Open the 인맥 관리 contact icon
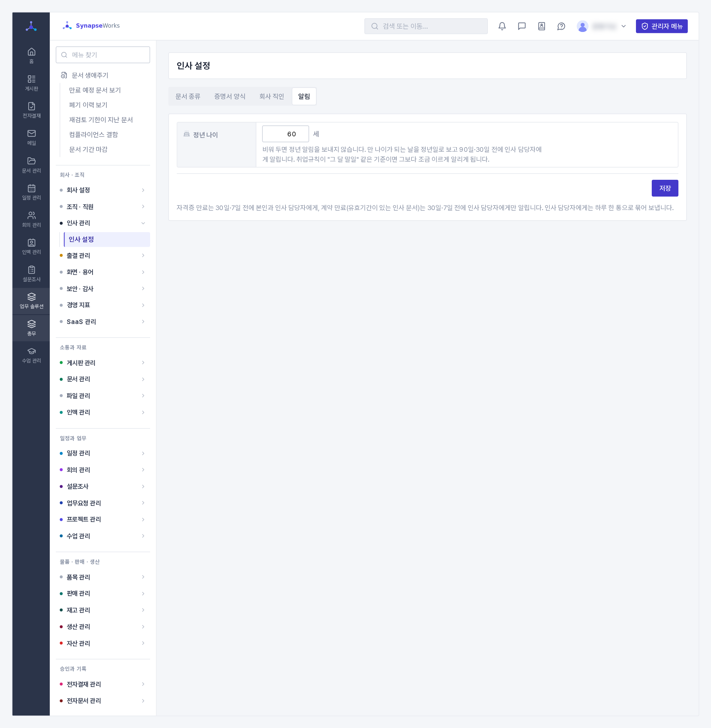This screenshot has height=728, width=711. (x=31, y=247)
